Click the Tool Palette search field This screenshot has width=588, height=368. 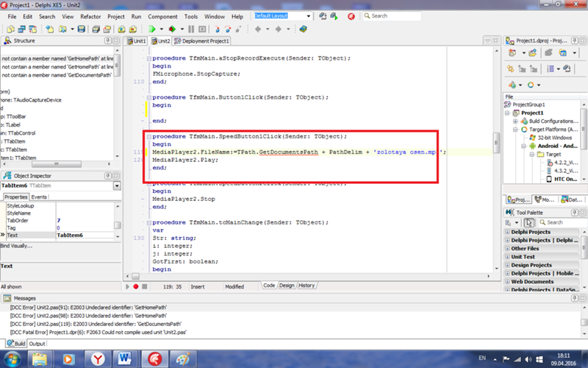click(562, 223)
